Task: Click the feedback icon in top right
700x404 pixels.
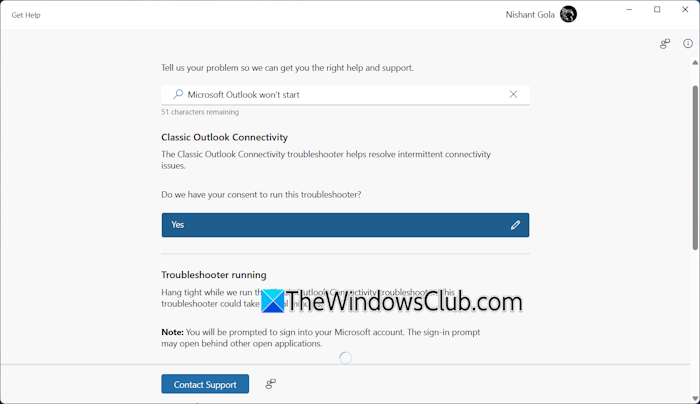Action: point(665,43)
